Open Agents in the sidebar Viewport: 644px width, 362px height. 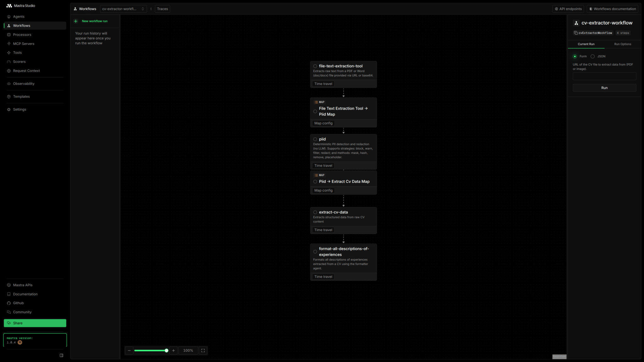tap(19, 17)
